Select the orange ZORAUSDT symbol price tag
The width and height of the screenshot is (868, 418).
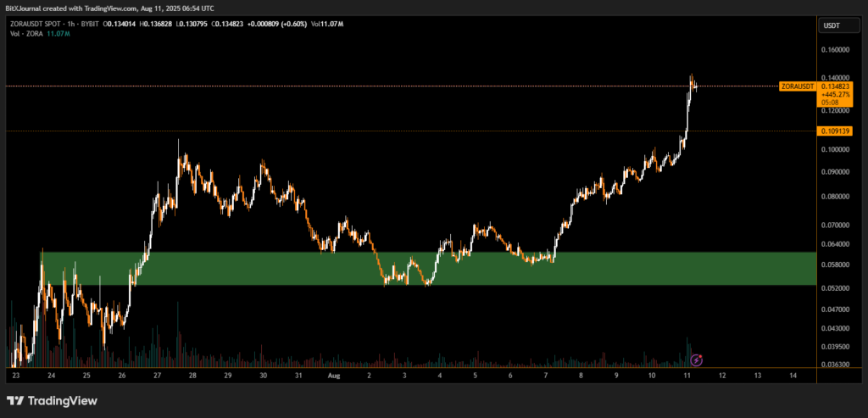point(797,86)
